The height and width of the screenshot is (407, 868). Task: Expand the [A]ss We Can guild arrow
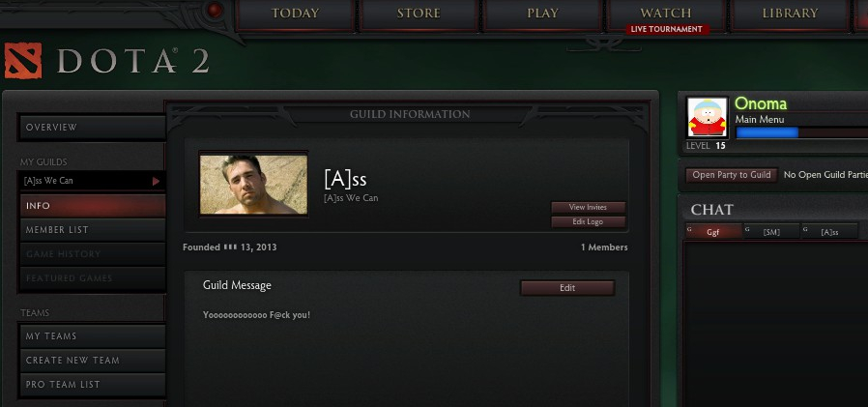click(157, 181)
